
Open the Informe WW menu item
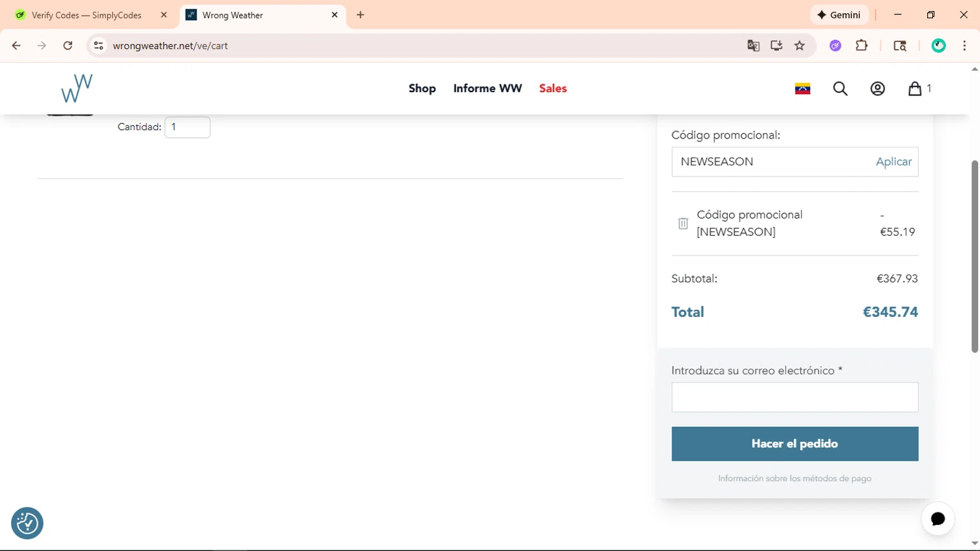click(487, 88)
